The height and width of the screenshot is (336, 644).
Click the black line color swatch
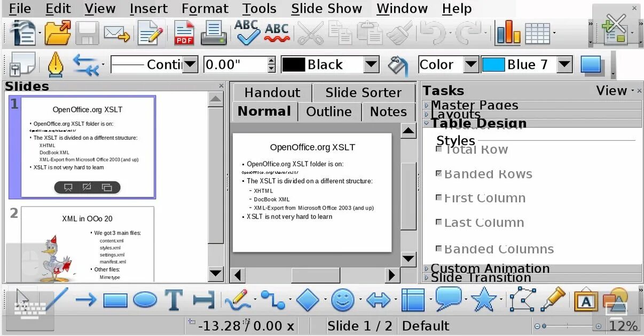coord(293,65)
